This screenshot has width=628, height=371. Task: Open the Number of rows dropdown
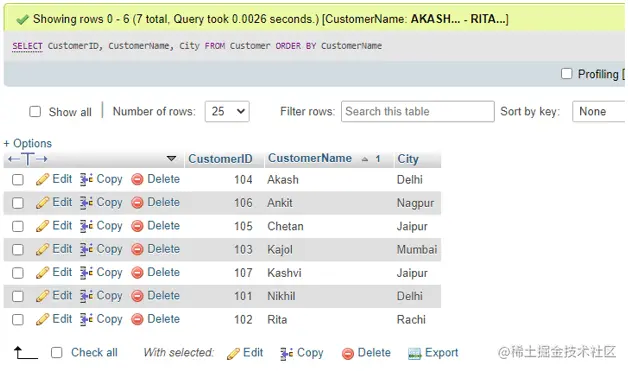(227, 111)
